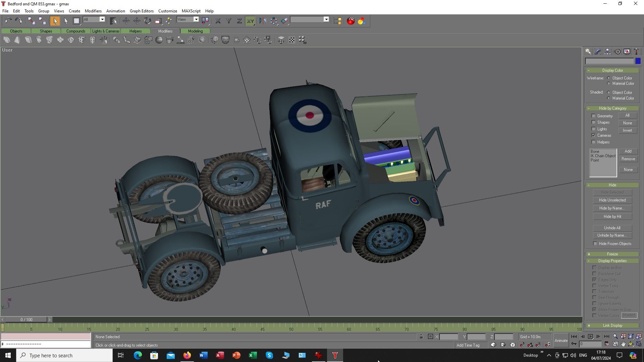This screenshot has height=362, width=644.
Task: Click the Select by Name icon
Action: coord(113,21)
